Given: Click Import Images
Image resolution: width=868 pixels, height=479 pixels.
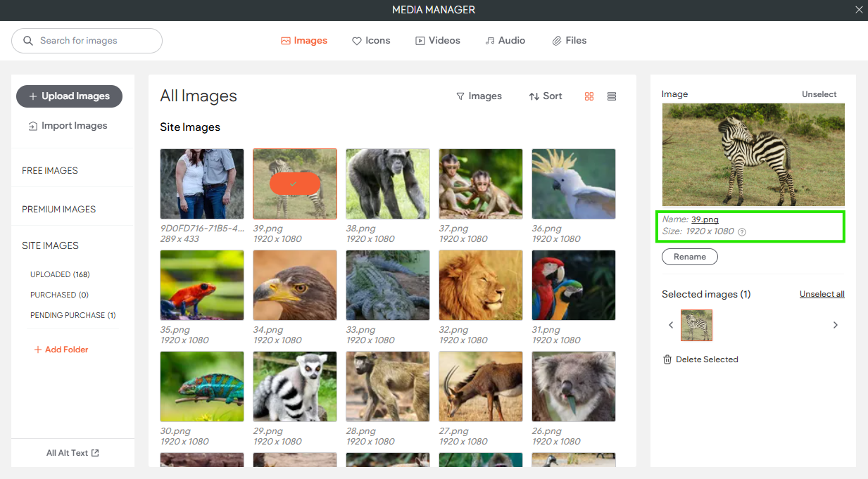Looking at the screenshot, I should (68, 126).
